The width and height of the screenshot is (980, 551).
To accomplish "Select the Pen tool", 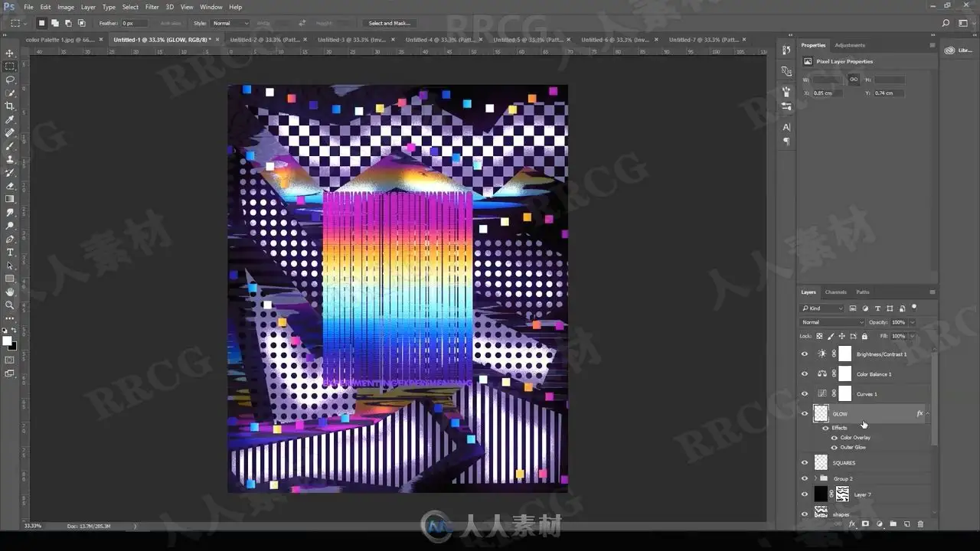I will pos(10,239).
